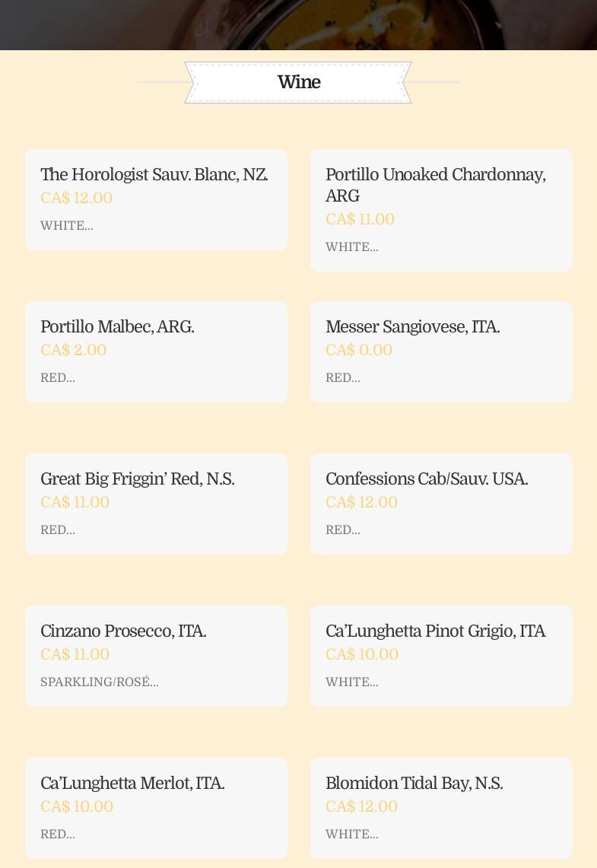
Task: Select Confessions Cab/Sauv. USA. title
Action: pyautogui.click(x=426, y=479)
